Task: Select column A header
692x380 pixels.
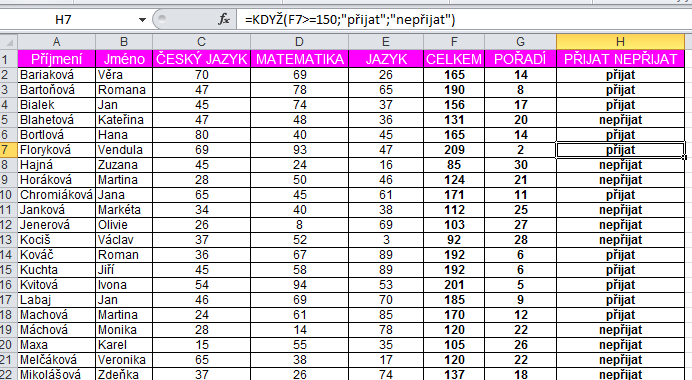Action: click(x=56, y=42)
